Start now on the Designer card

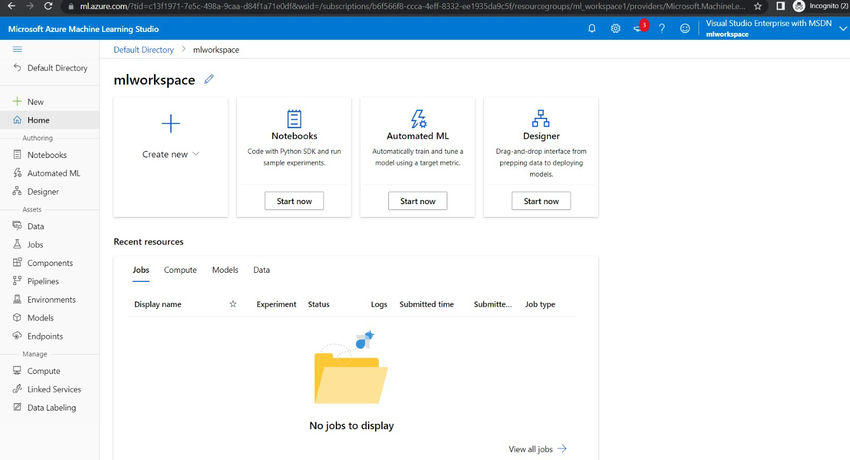[541, 201]
